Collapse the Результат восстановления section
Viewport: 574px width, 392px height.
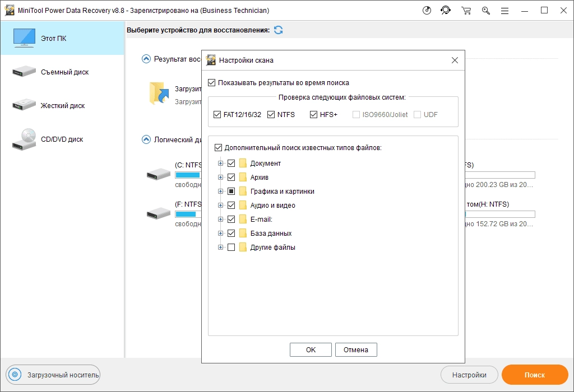click(x=146, y=59)
